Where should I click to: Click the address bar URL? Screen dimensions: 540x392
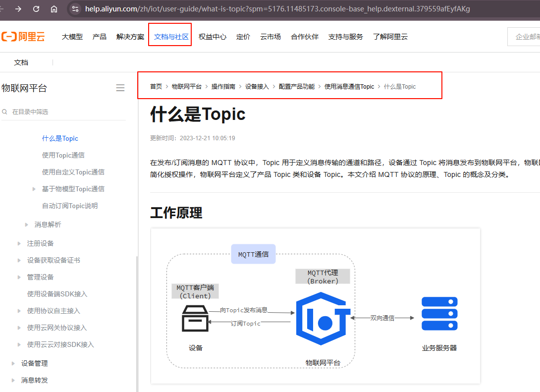[277, 9]
